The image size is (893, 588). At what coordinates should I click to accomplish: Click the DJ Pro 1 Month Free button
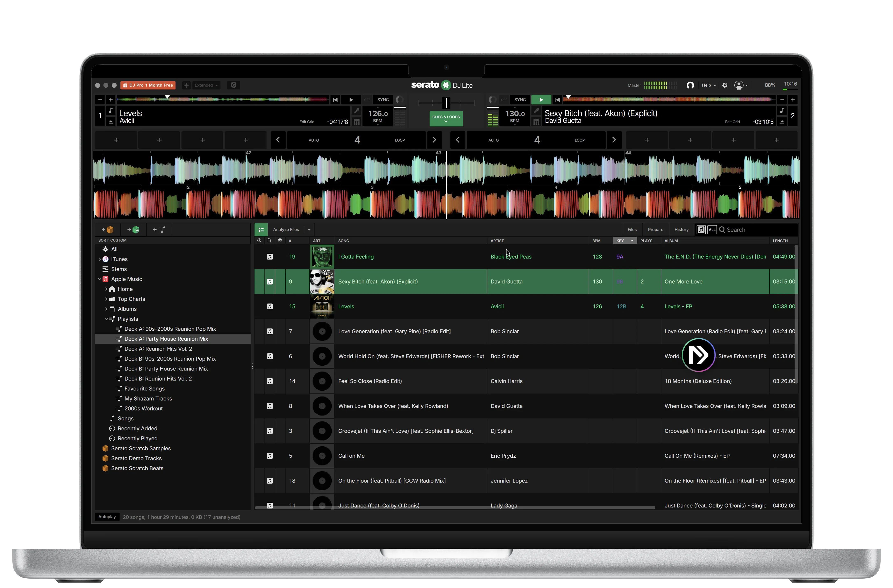point(148,86)
